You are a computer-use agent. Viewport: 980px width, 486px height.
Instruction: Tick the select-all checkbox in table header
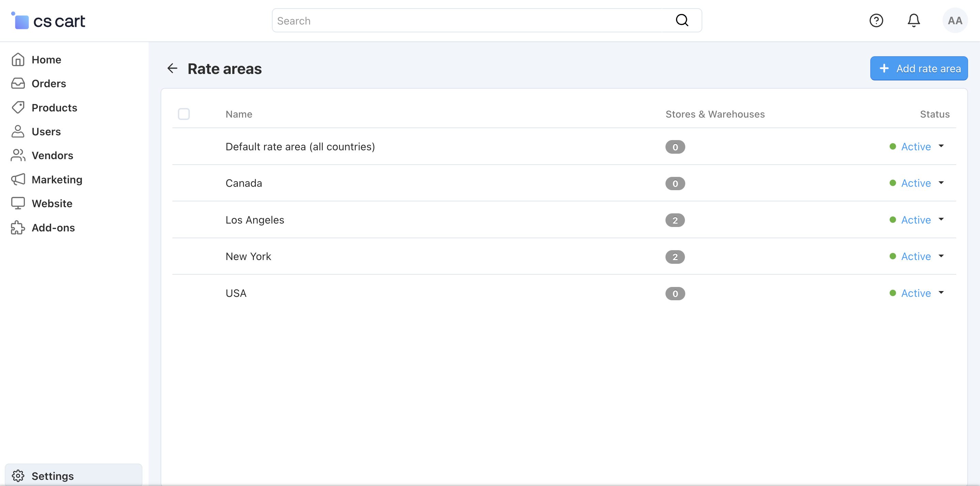[x=184, y=114]
